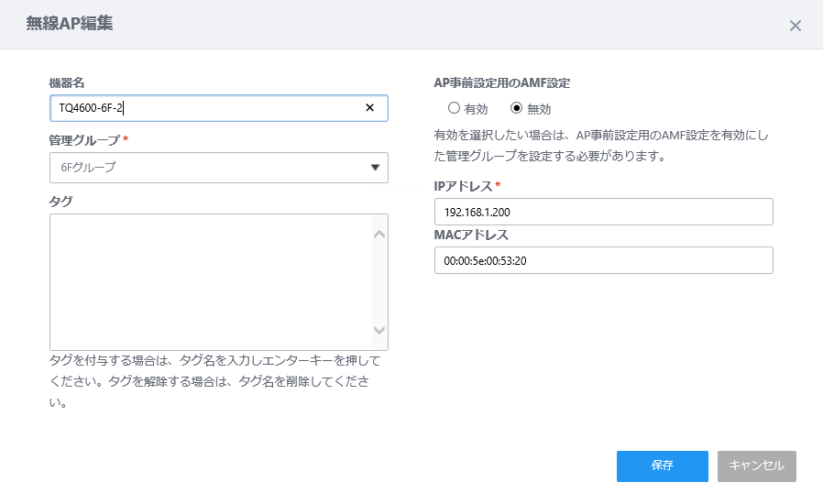Click the タグ scrollbar down arrow
The image size is (823, 504).
tap(379, 330)
